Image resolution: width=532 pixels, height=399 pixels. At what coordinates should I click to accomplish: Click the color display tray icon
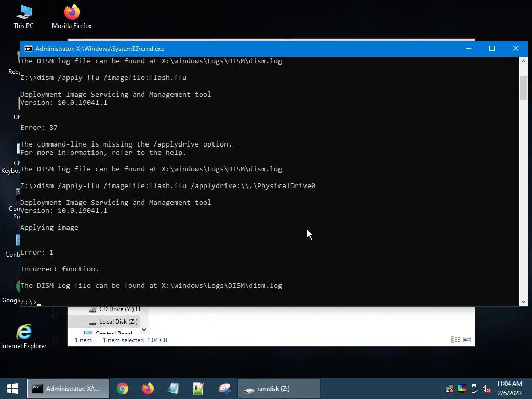pos(462,389)
